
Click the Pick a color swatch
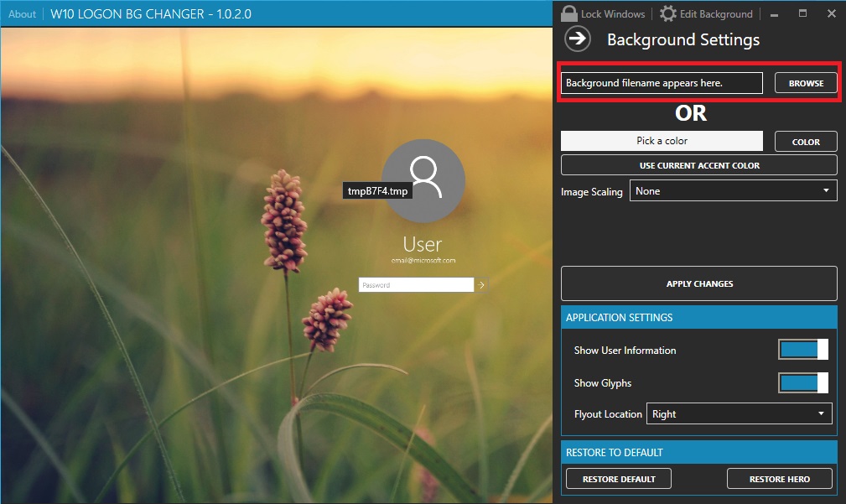point(662,141)
